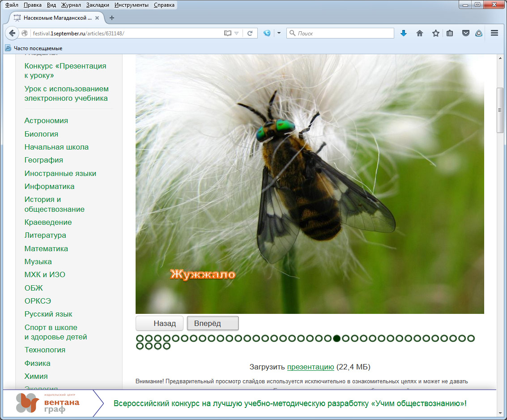Go to the Firefox home page icon

coord(419,33)
